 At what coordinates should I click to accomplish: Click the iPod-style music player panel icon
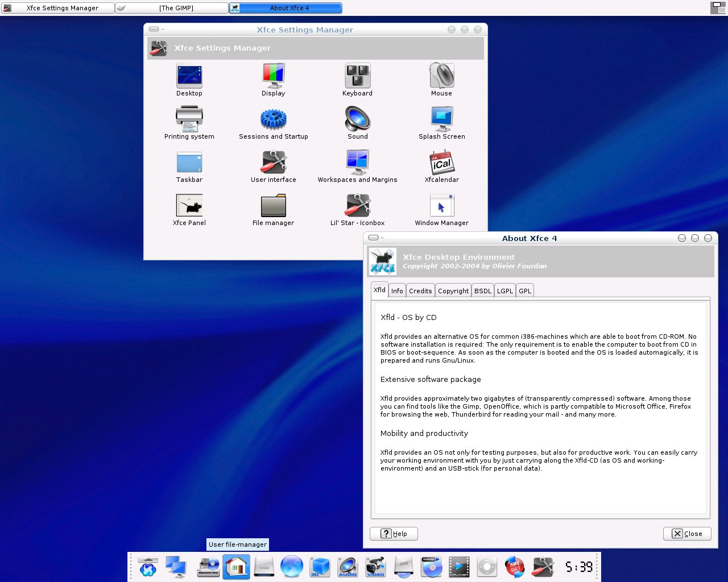(487, 567)
